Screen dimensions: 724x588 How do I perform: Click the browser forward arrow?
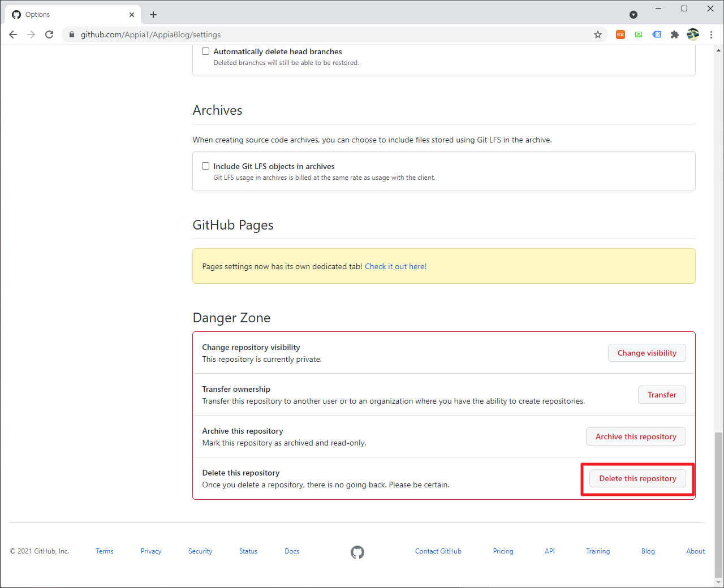click(x=31, y=34)
